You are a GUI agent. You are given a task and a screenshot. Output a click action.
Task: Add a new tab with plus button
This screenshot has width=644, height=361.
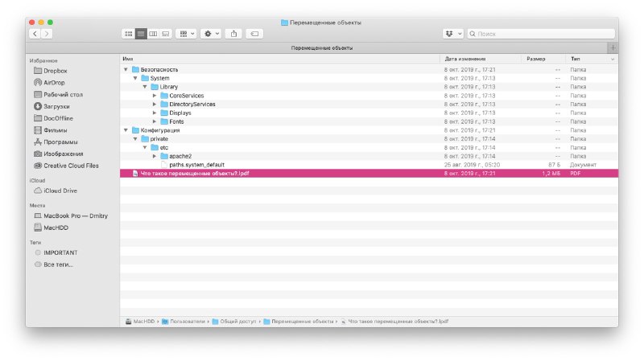click(x=613, y=47)
